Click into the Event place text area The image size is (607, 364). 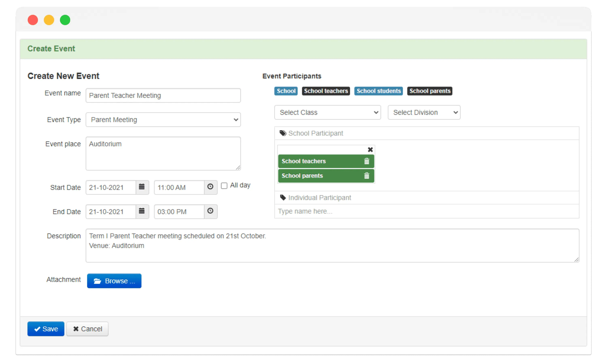point(163,153)
